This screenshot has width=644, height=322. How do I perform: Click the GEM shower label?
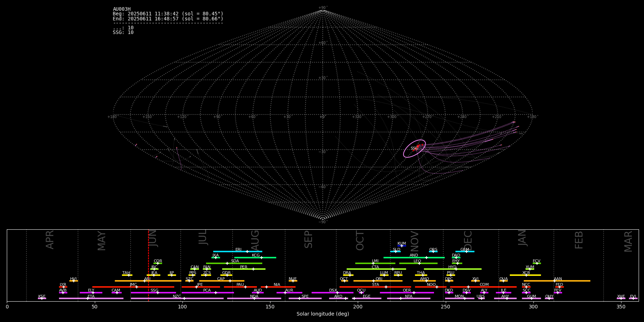click(x=464, y=250)
